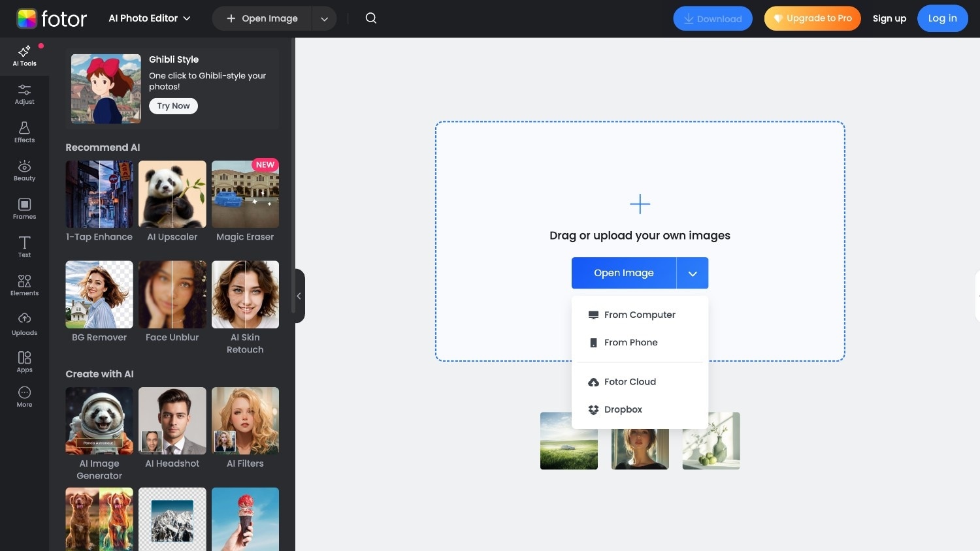The image size is (980, 551).
Task: Open the AI Headshot tool
Action: 172,428
